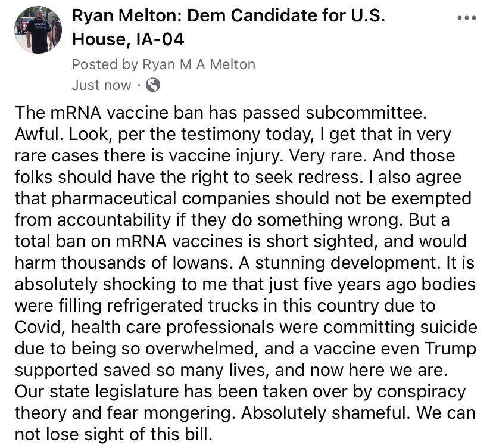Open the three-dot post options menu
Screen dimensions: 493x448
[466, 18]
